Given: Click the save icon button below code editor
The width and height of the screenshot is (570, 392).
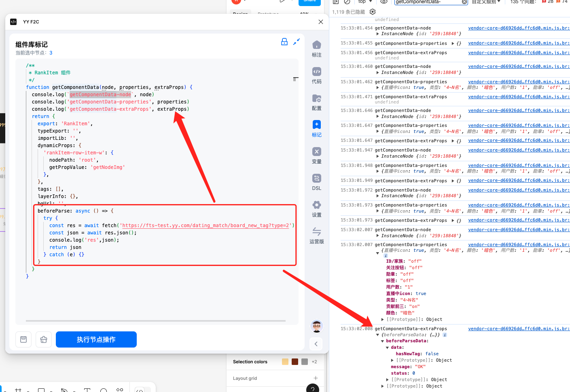Looking at the screenshot, I should [x=23, y=339].
